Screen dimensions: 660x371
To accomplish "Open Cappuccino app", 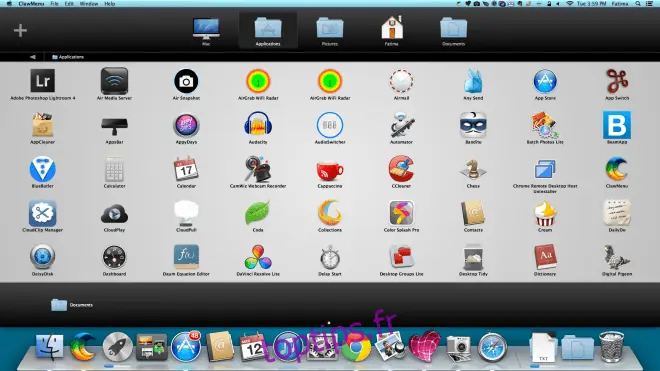I will tap(330, 171).
